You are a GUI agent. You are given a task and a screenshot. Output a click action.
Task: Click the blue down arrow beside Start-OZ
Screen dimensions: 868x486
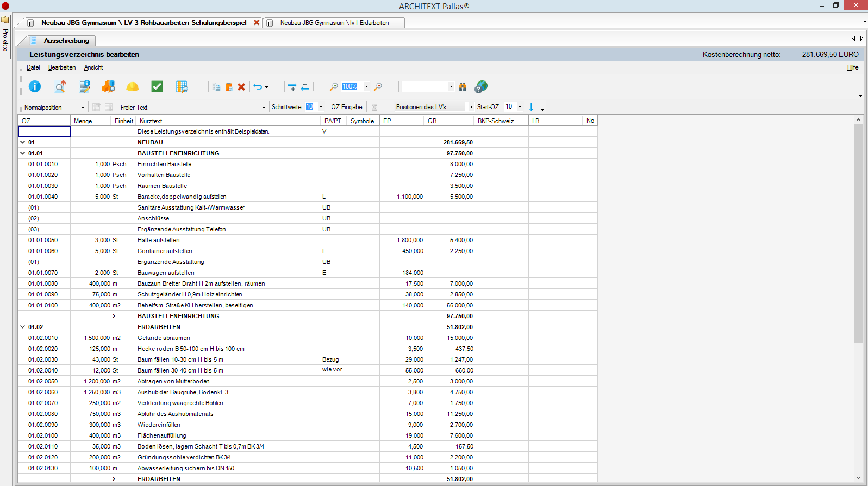[x=531, y=107]
